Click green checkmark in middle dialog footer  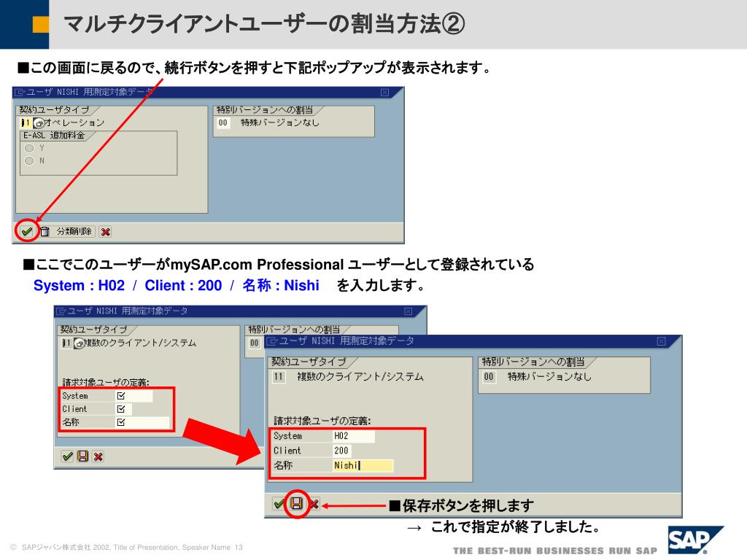pos(68,456)
